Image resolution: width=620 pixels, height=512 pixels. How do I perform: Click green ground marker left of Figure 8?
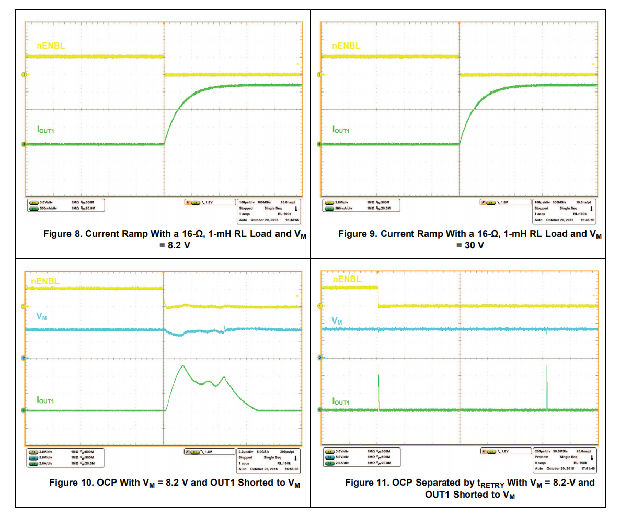[23, 145]
